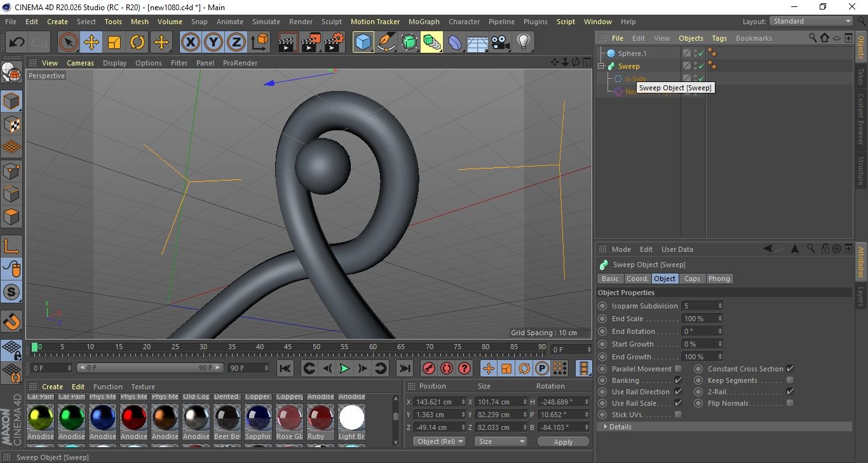Click the Make Editable icon
This screenshot has width=868, height=463.
tap(11, 72)
